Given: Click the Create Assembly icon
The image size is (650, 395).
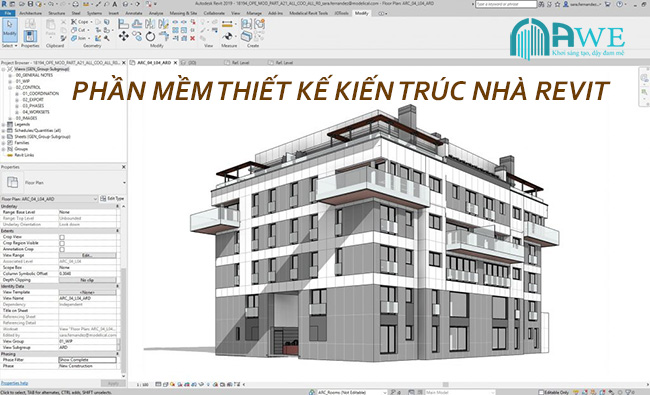Looking at the screenshot, I should coord(246,24).
